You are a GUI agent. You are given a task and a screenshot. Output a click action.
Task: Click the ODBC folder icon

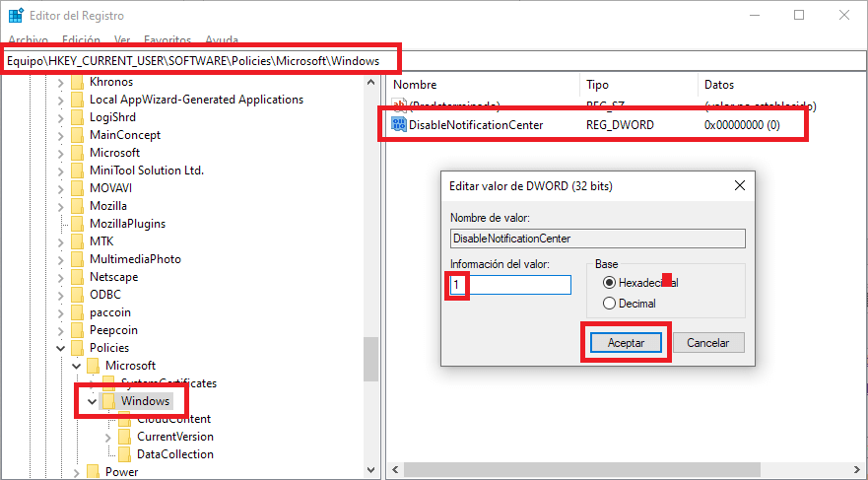tap(78, 295)
